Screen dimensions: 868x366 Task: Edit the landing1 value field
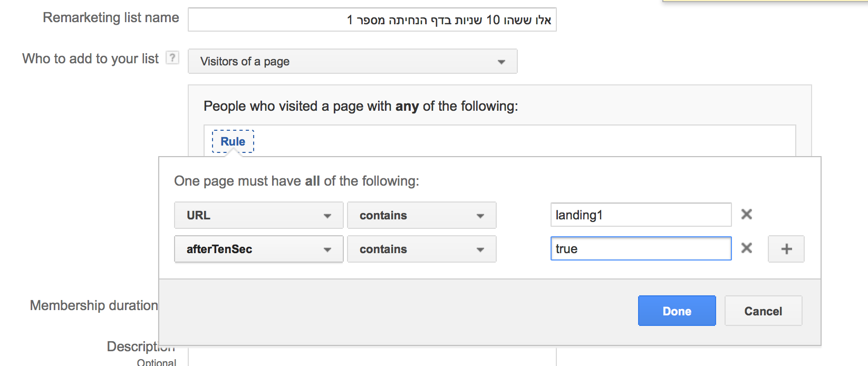pos(641,215)
